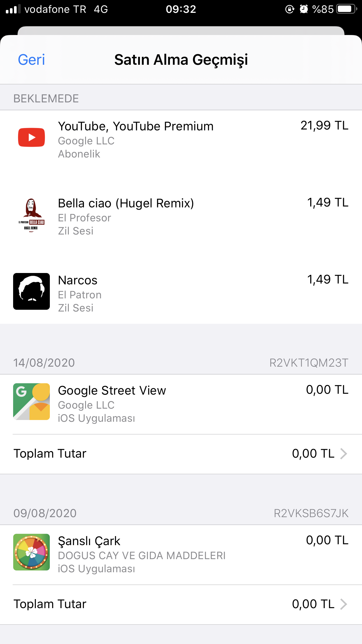Viewport: 362px width, 644px height.
Task: Open YouTube Premium subscription entry
Action: (x=181, y=140)
